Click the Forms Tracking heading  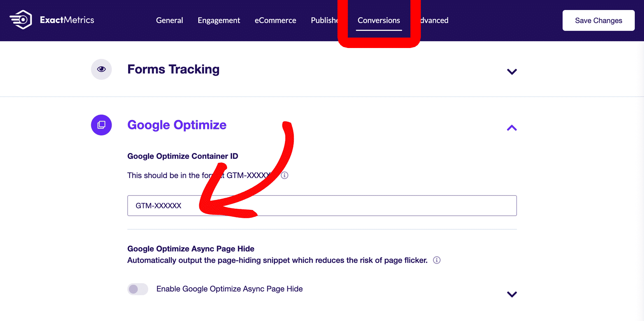click(174, 69)
